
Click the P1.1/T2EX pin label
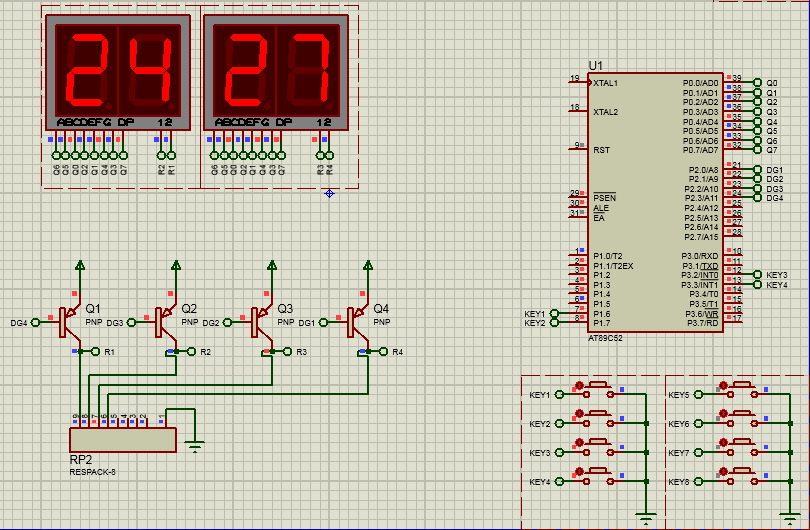(613, 267)
